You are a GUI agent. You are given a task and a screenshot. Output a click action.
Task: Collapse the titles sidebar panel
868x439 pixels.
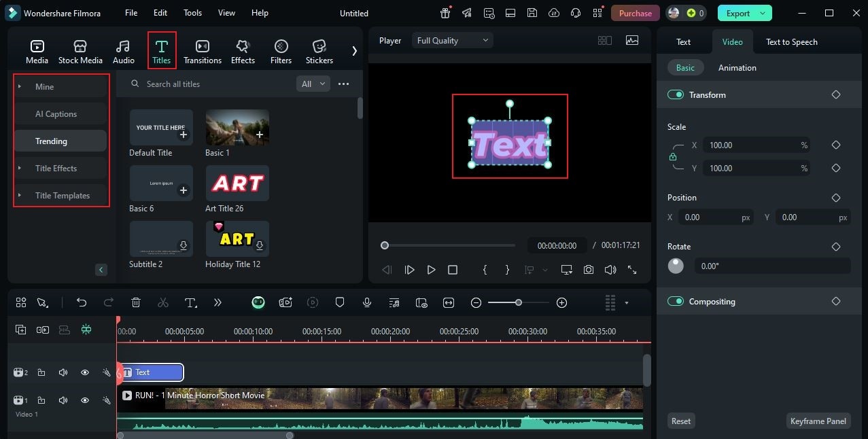point(101,270)
